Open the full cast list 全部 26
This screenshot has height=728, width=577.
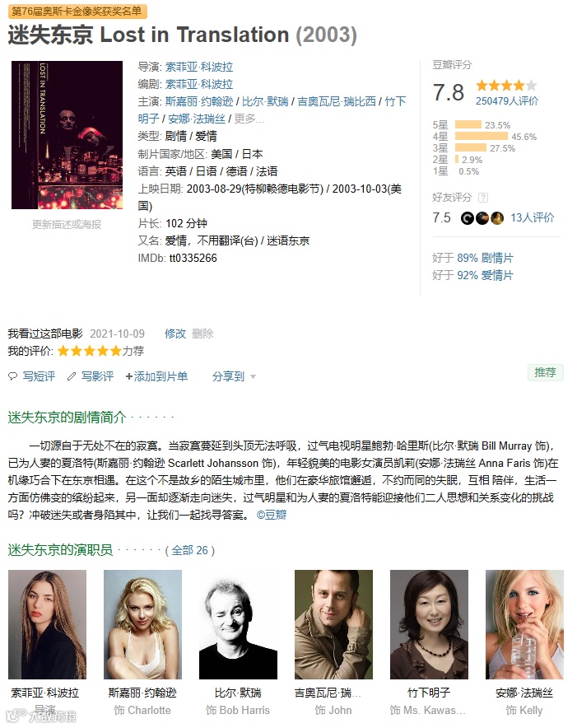click(190, 551)
